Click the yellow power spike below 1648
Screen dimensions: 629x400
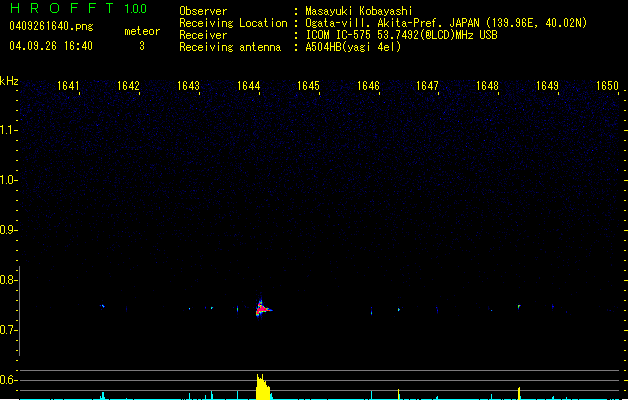pyautogui.click(x=519, y=393)
